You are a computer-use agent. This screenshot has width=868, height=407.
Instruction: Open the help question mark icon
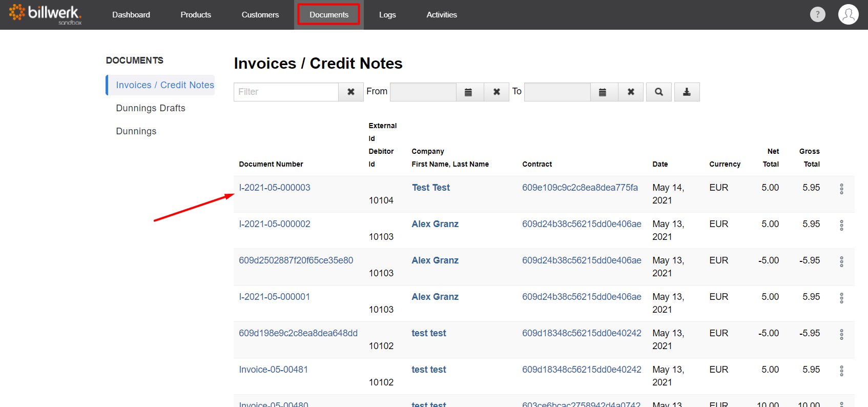coord(817,14)
